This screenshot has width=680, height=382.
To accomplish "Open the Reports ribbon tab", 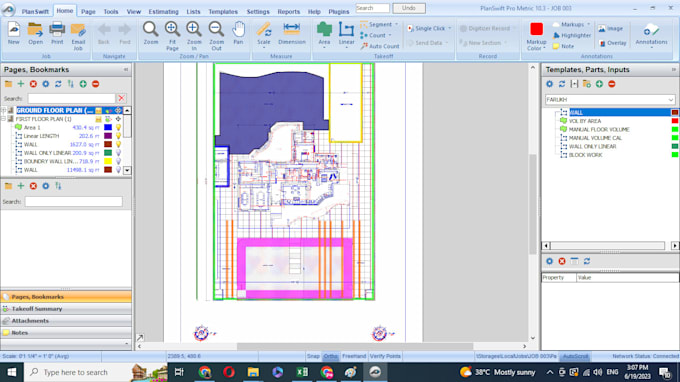I will [x=288, y=12].
